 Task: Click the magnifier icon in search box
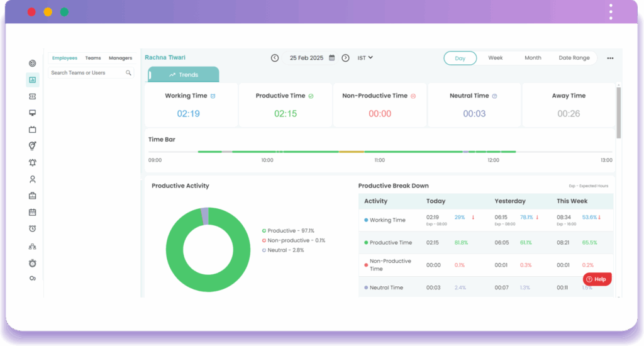128,73
